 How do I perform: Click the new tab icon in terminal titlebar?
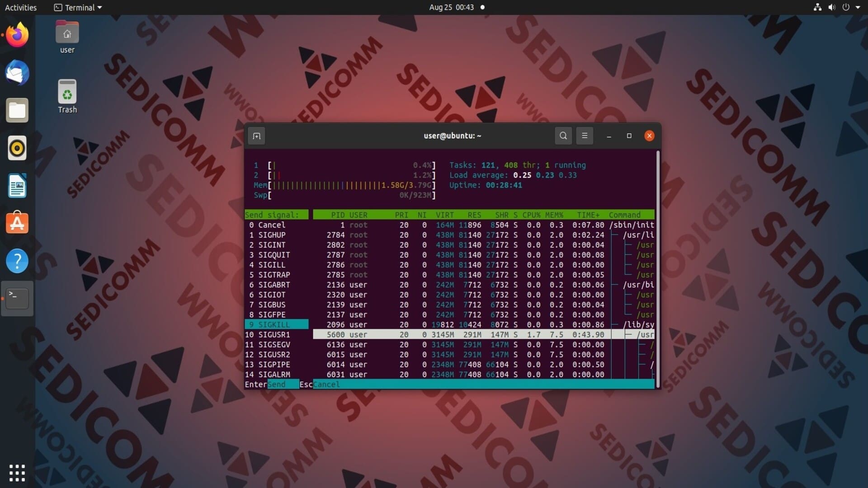(x=256, y=136)
